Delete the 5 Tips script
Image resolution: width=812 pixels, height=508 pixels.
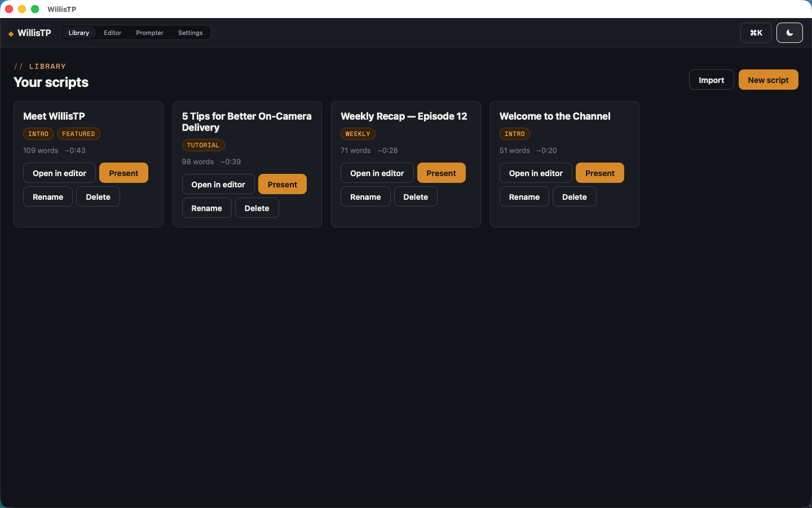click(257, 208)
